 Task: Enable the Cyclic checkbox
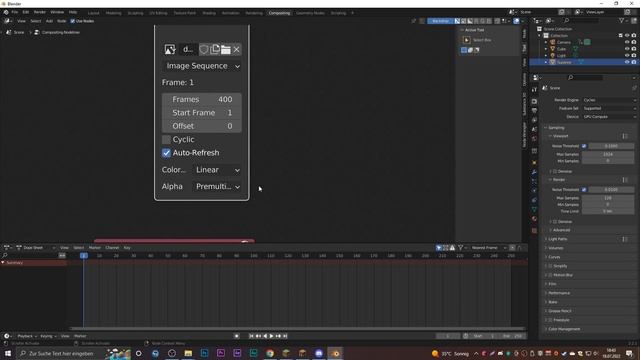tap(166, 140)
